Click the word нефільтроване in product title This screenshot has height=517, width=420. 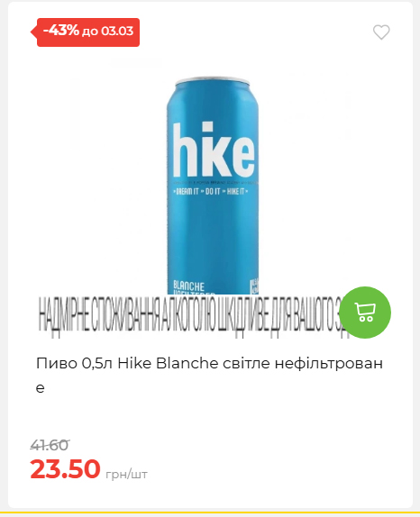coord(209,376)
